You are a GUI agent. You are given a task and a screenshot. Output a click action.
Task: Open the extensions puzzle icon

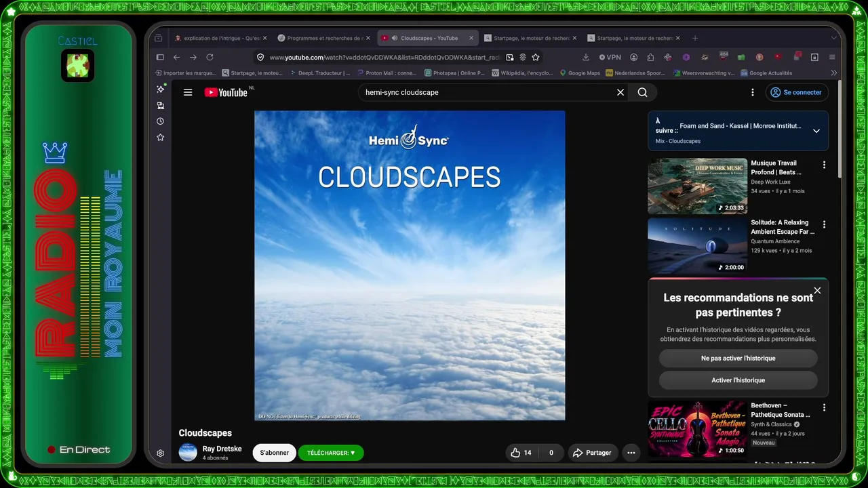click(650, 58)
